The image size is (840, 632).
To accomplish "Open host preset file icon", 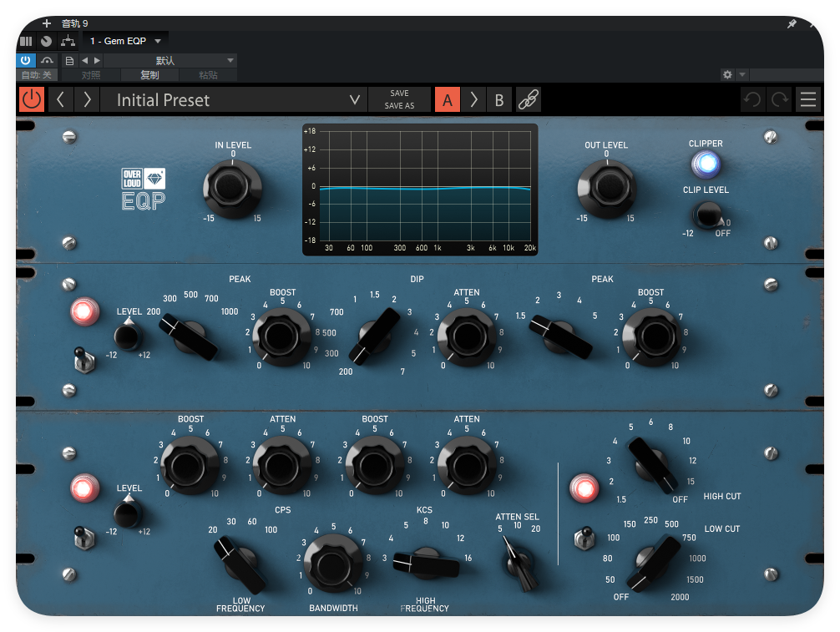I will click(x=69, y=60).
